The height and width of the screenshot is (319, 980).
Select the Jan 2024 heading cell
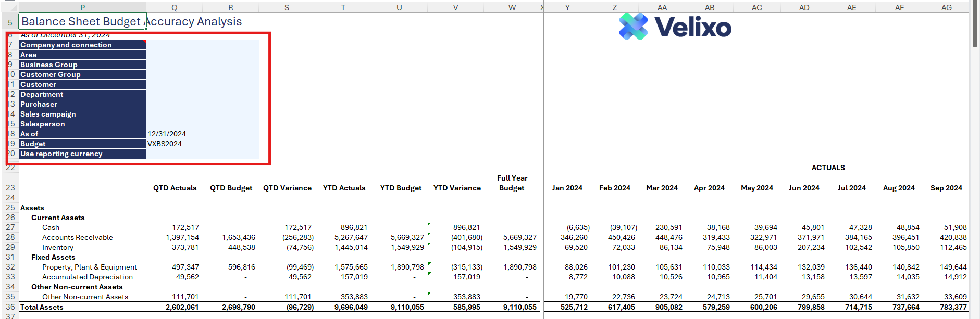click(567, 188)
